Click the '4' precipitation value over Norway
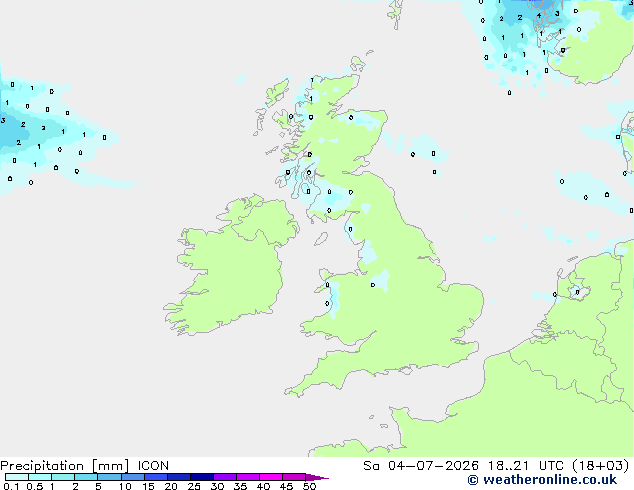 (539, 16)
